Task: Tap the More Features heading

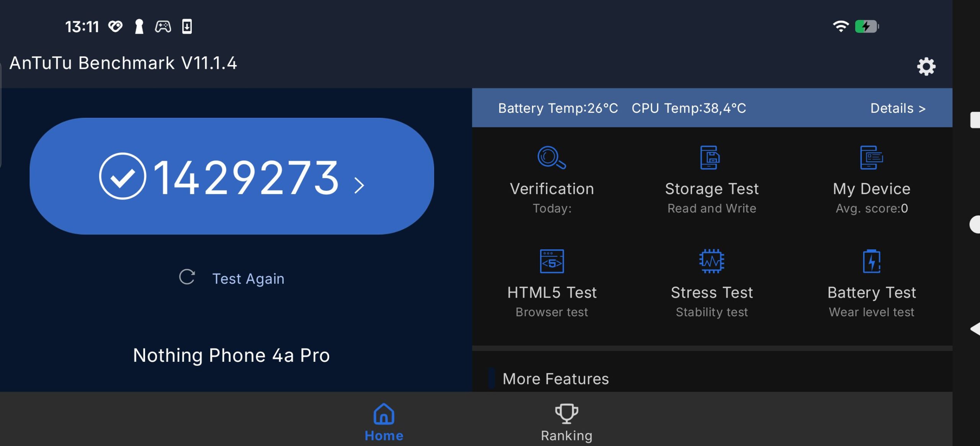Action: tap(555, 379)
